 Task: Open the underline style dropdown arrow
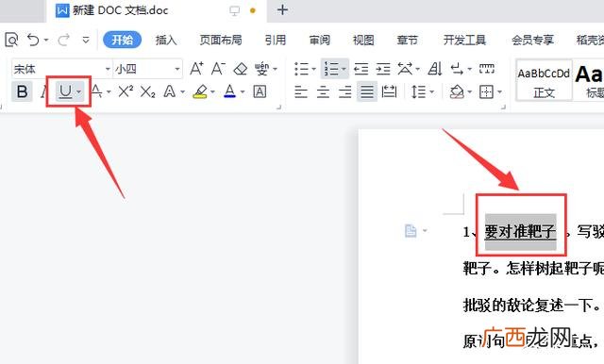point(78,91)
